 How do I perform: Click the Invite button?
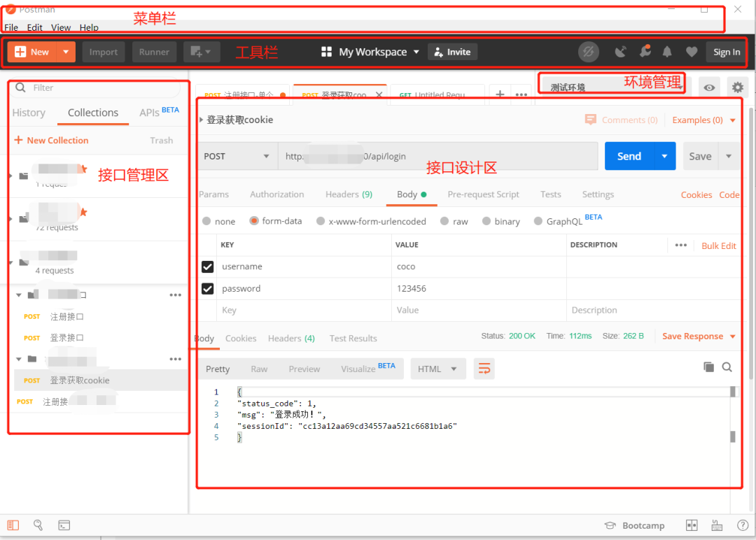click(452, 52)
